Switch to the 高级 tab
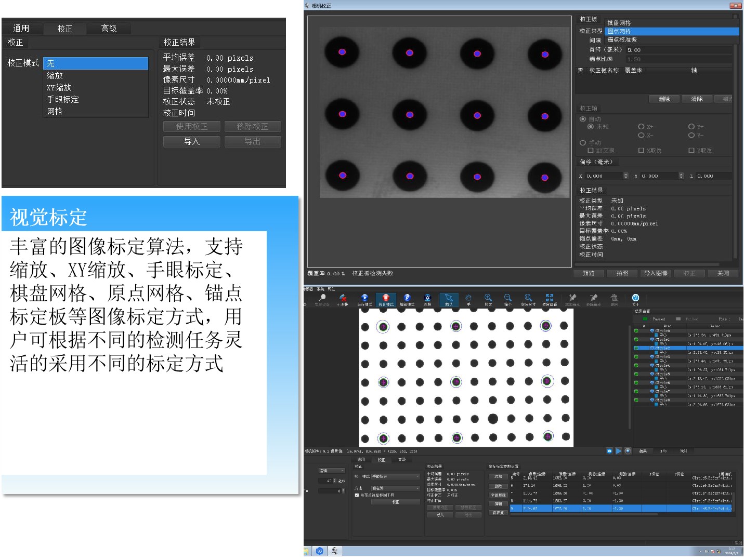 109,29
